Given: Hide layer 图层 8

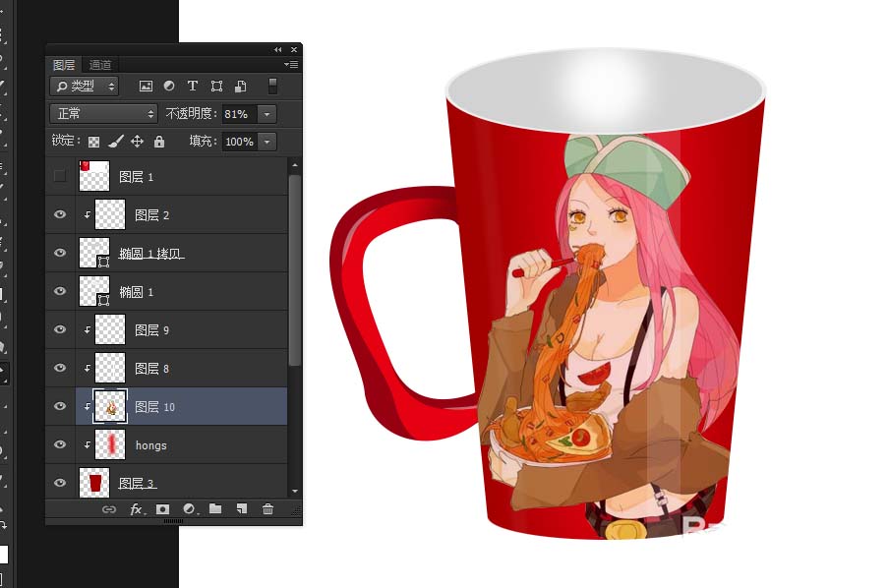Looking at the screenshot, I should pos(60,368).
